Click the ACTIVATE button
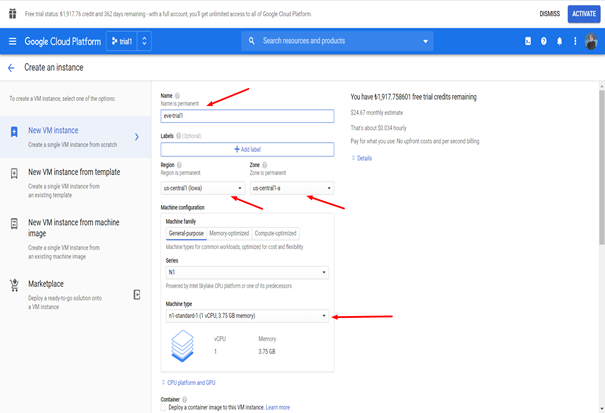The width and height of the screenshot is (605, 413). click(x=584, y=14)
